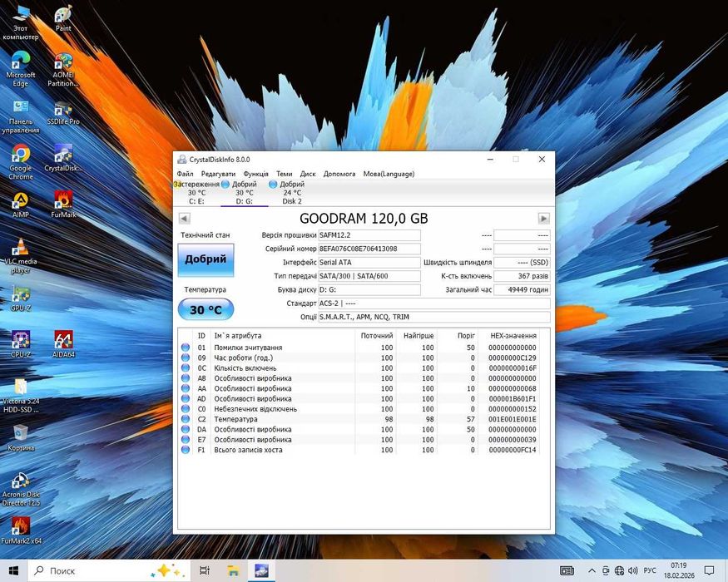
Task: Open the Этот компьютер desktop icon
Action: coord(21,22)
